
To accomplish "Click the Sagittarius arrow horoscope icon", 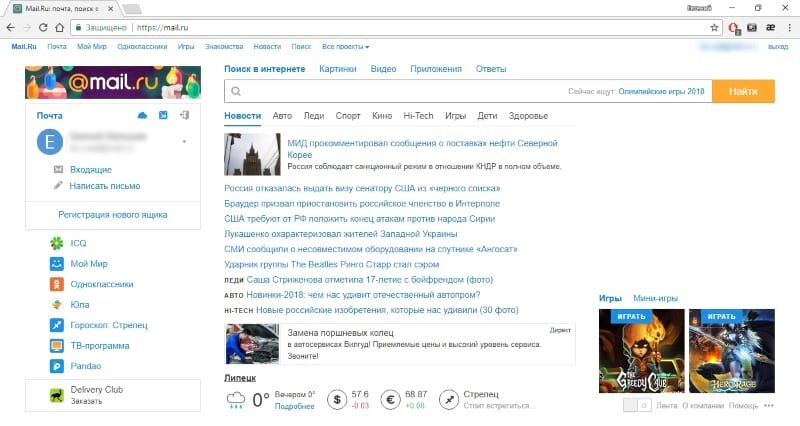I will (x=449, y=400).
